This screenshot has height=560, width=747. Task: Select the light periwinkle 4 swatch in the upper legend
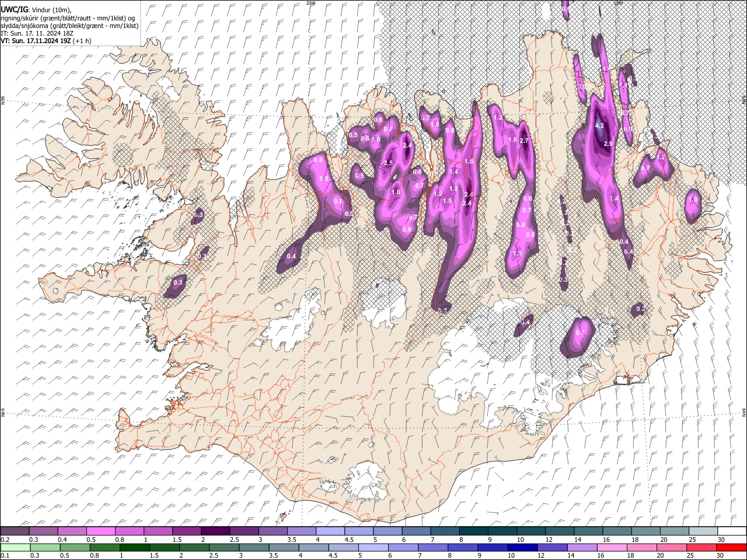pos(330,531)
